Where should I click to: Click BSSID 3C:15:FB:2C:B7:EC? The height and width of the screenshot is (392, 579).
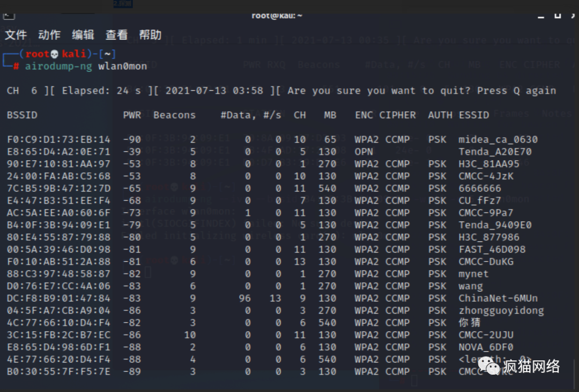(58, 335)
